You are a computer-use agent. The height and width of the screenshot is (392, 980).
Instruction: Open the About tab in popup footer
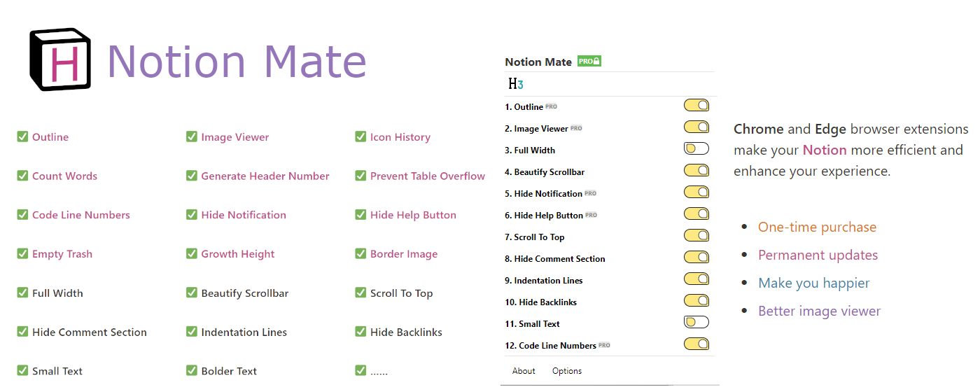pyautogui.click(x=524, y=371)
